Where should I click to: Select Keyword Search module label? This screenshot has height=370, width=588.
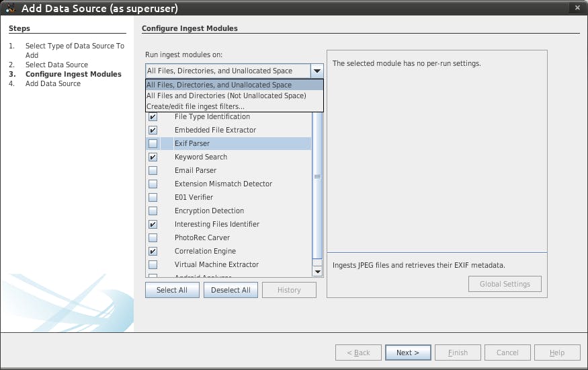201,157
